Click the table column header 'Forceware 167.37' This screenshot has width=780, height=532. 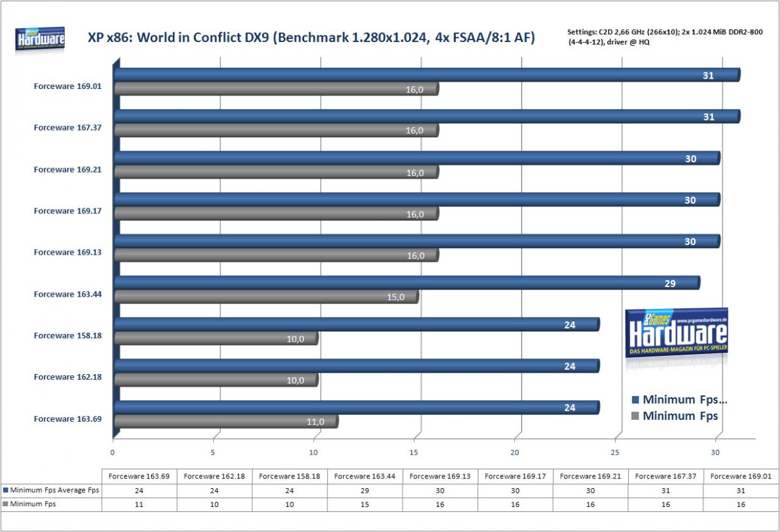click(x=665, y=476)
